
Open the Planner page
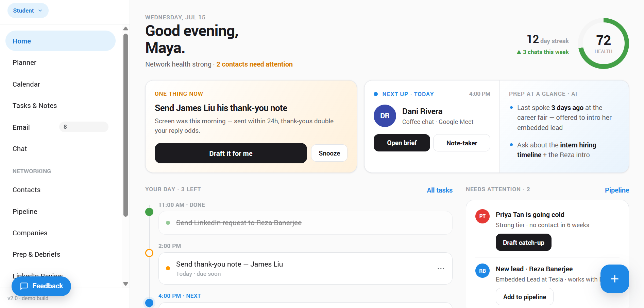[x=61, y=62]
